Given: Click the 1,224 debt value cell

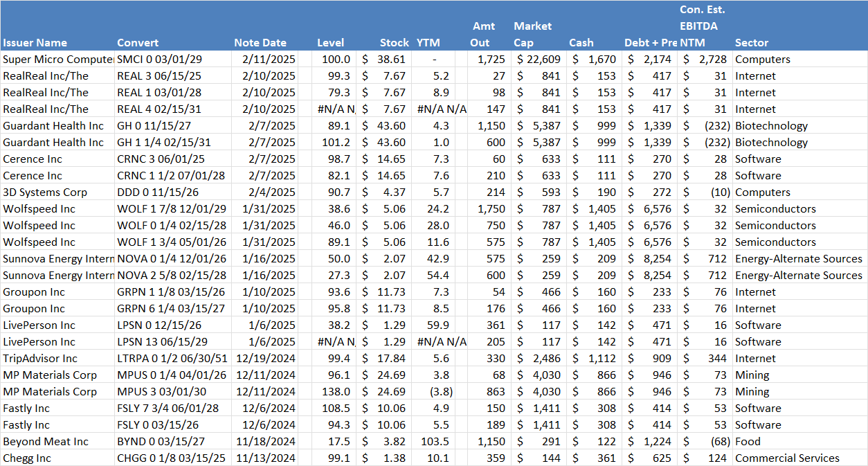Looking at the screenshot, I should (650, 442).
